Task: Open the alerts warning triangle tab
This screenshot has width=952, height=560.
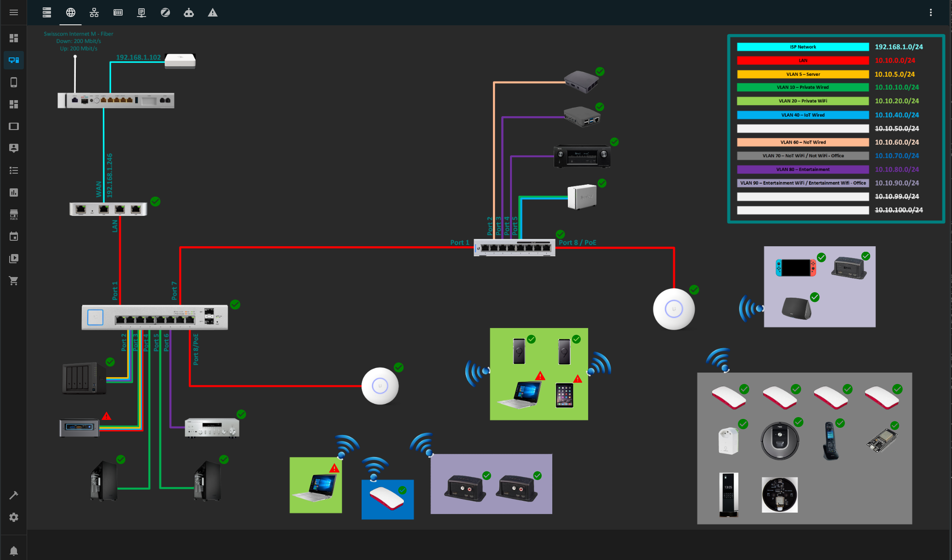Action: pyautogui.click(x=212, y=12)
